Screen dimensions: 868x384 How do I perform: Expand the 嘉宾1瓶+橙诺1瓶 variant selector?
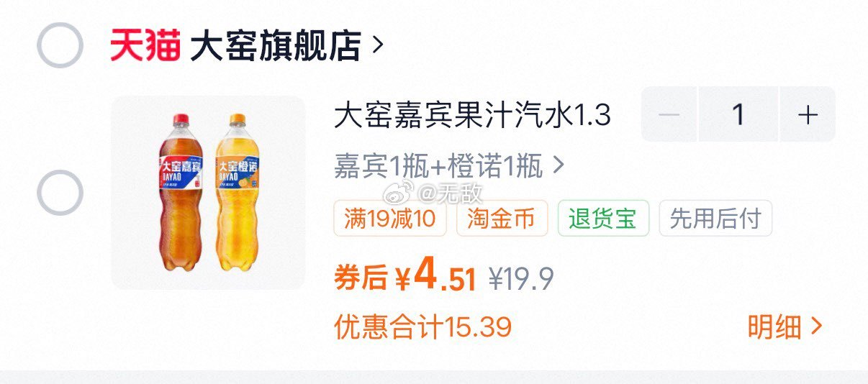click(448, 167)
